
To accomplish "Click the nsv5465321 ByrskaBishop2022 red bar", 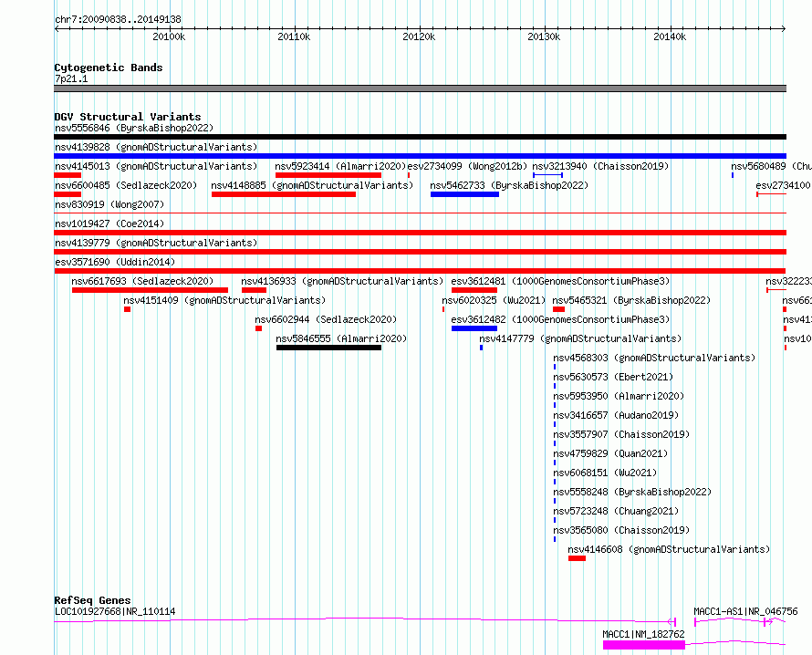I will pos(558,309).
